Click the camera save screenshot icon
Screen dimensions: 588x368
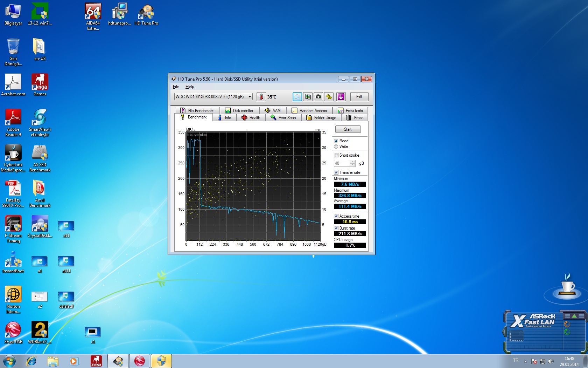point(318,97)
